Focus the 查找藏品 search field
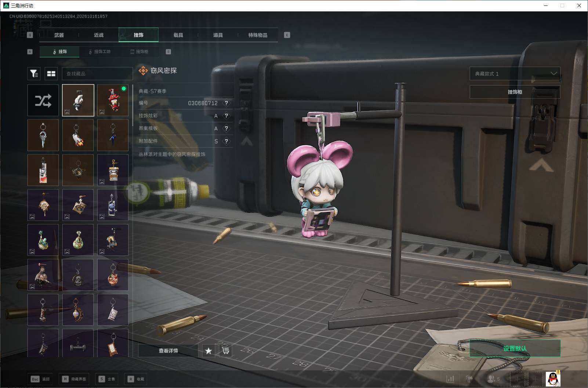The width and height of the screenshot is (588, 388). (97, 73)
